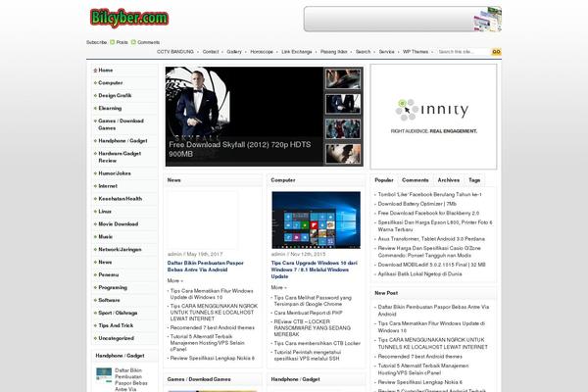Click the GO search button
Image resolution: width=588 pixels, height=392 pixels.
coord(496,52)
